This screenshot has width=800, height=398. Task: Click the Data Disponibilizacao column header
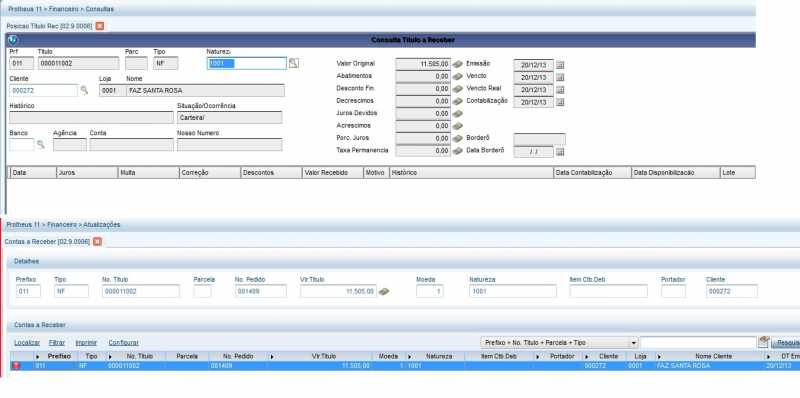click(676, 172)
